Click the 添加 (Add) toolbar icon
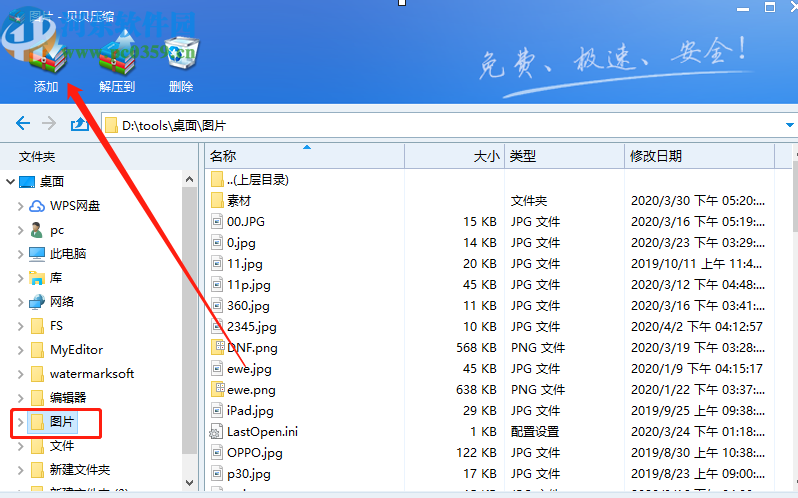 47,56
